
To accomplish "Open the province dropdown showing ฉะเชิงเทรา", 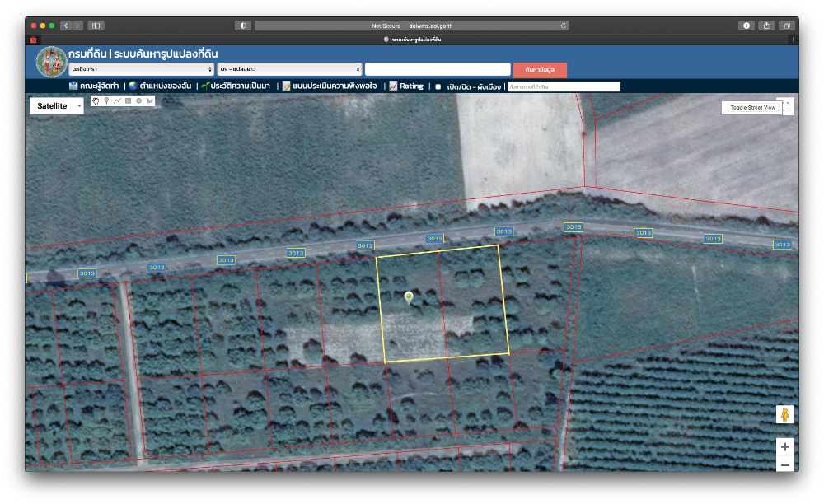I will tap(141, 69).
